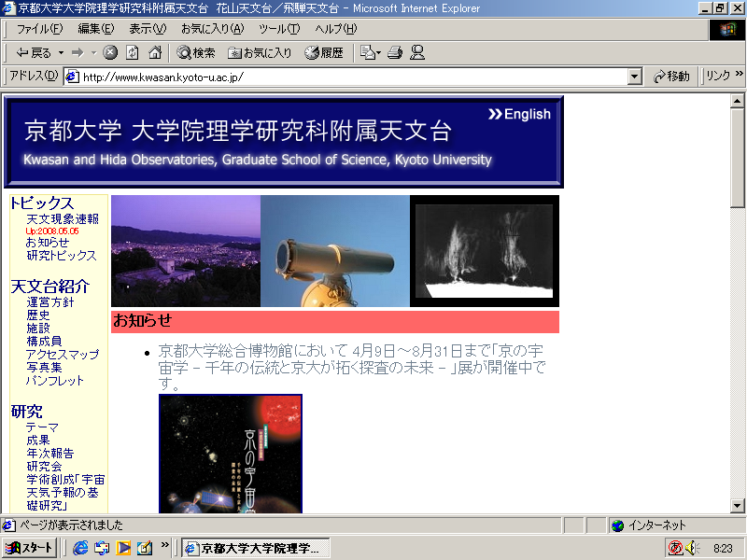747x560 pixels.
Task: Open the 学術創成「宇宙天気予報の基礎研究」 link
Action: coord(65,493)
